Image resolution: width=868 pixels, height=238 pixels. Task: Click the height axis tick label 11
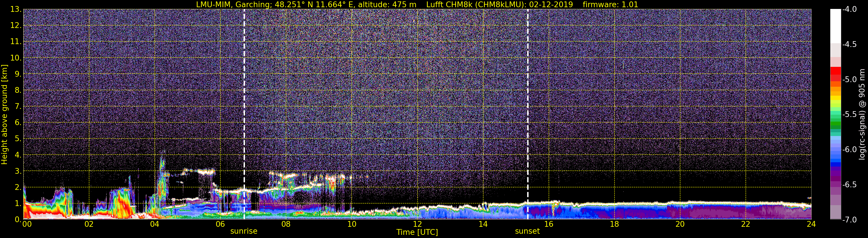16,41
